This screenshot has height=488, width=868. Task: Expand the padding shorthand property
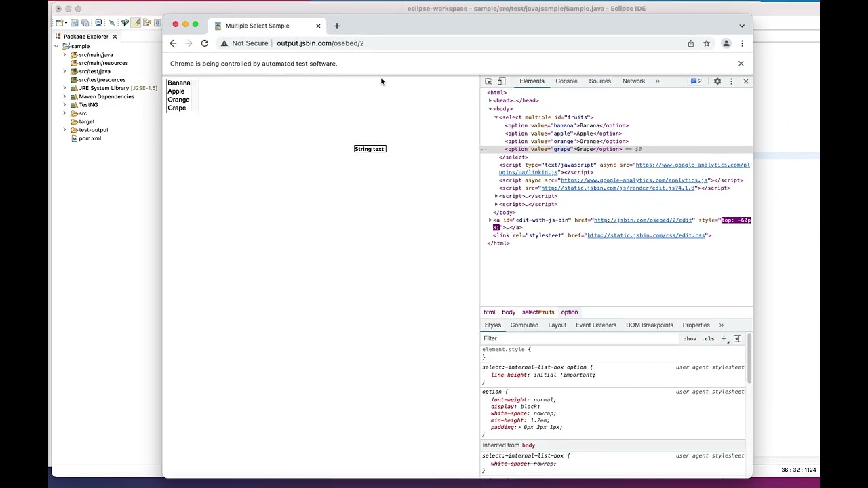coord(520,428)
